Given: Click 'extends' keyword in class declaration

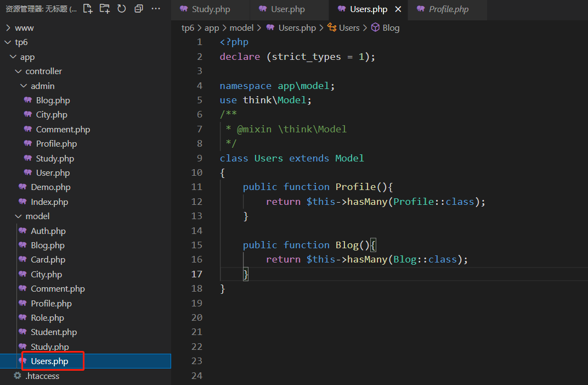Looking at the screenshot, I should pyautogui.click(x=309, y=158).
